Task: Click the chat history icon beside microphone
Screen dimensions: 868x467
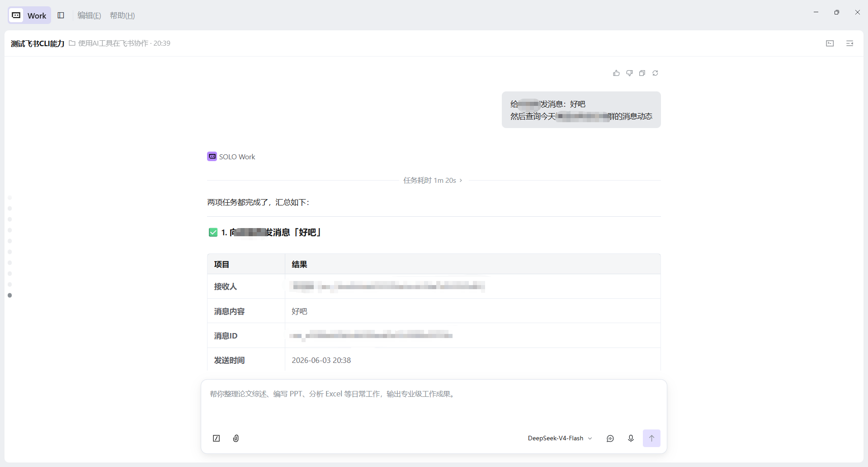Action: click(610, 438)
